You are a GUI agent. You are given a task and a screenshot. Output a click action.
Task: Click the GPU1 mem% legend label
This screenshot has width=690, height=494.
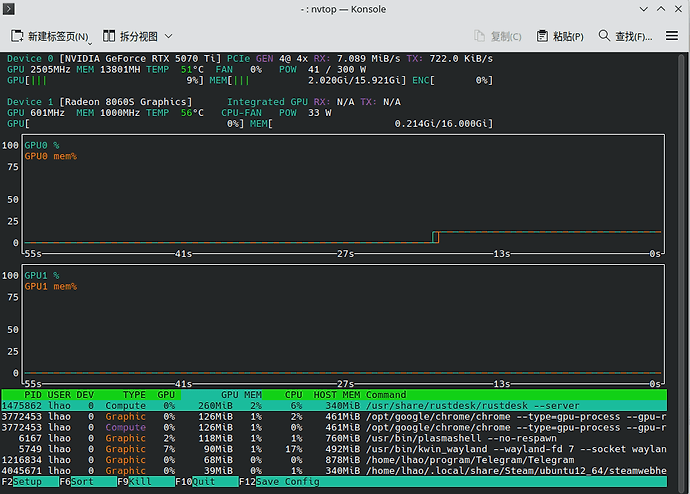(51, 286)
